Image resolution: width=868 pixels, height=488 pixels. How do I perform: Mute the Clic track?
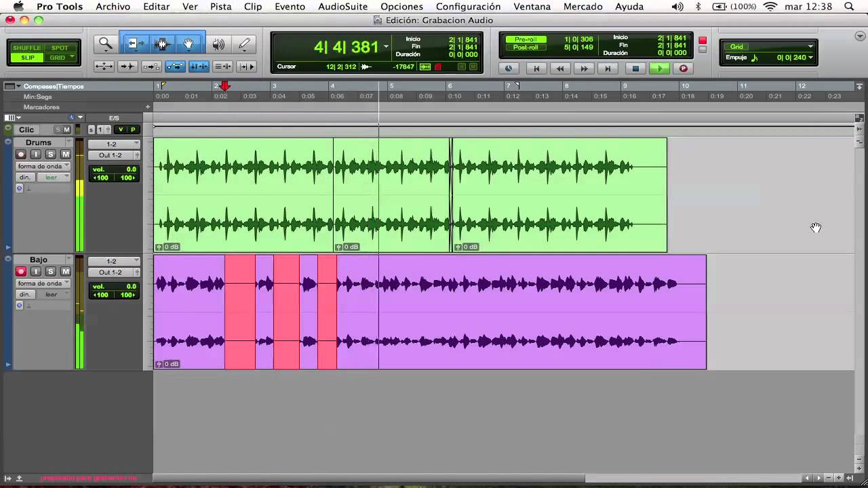point(66,129)
